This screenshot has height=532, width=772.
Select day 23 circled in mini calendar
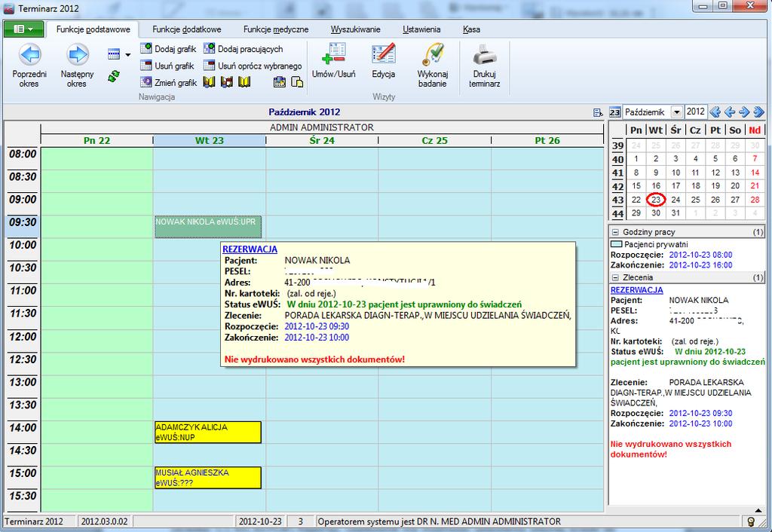coord(656,200)
